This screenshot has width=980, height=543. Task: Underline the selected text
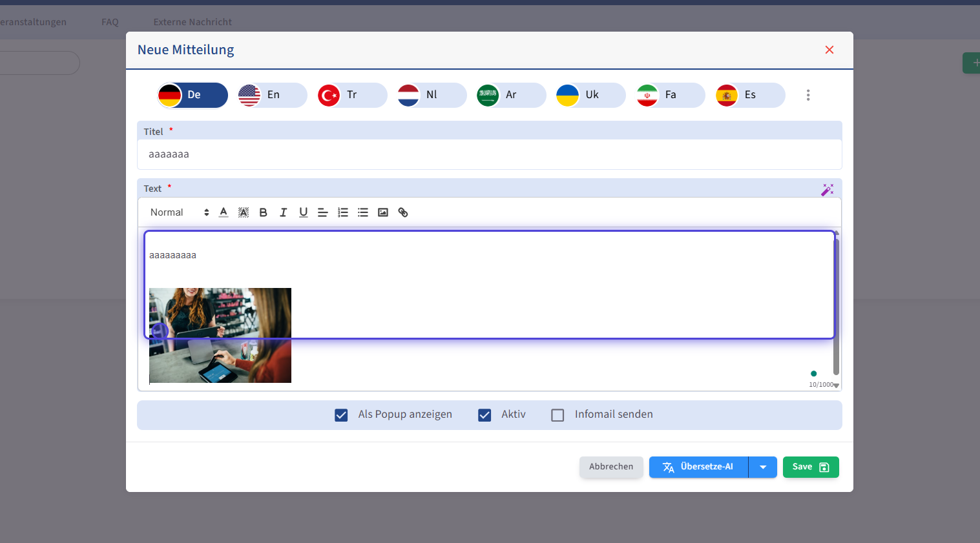[x=303, y=212]
